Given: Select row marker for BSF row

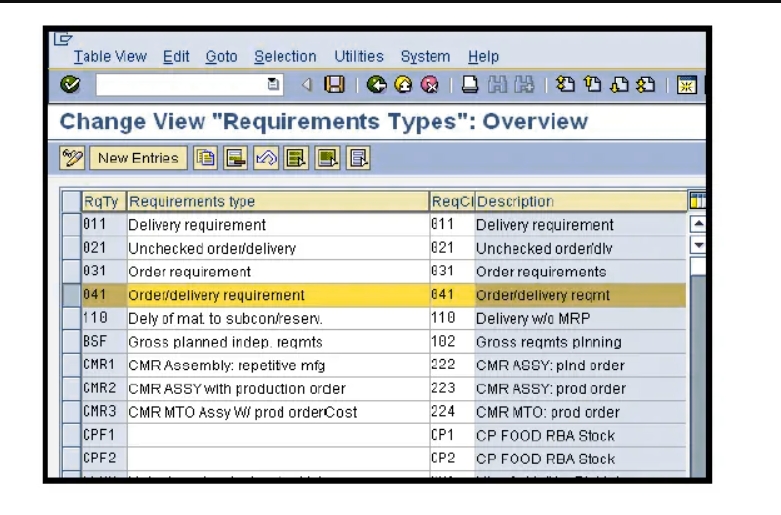Looking at the screenshot, I should 72,341.
